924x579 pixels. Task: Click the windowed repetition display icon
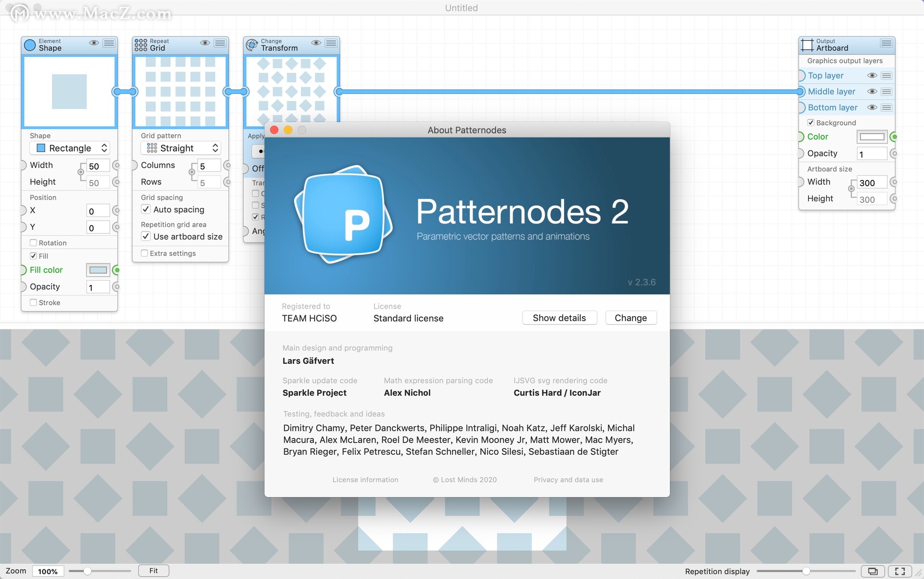(873, 571)
